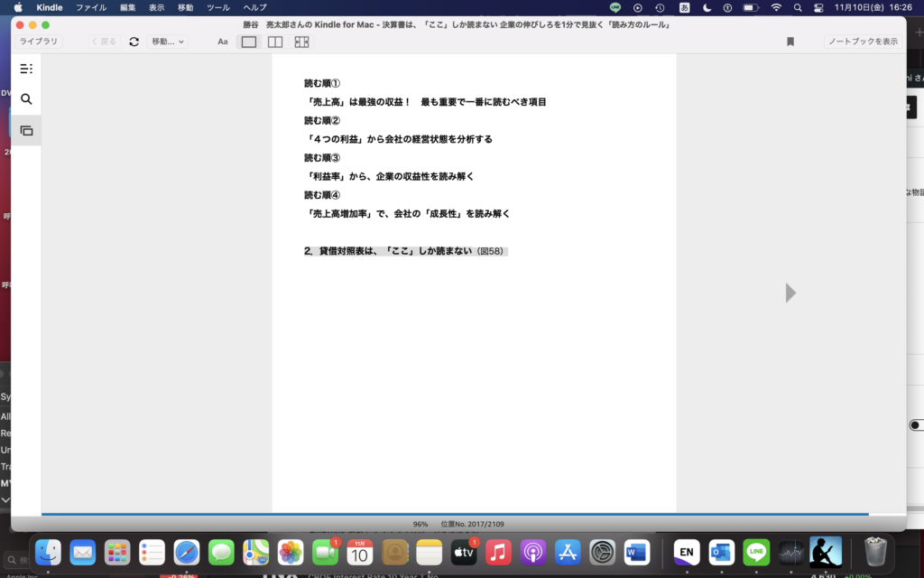Click the search magnifier in the sidebar

click(x=26, y=99)
